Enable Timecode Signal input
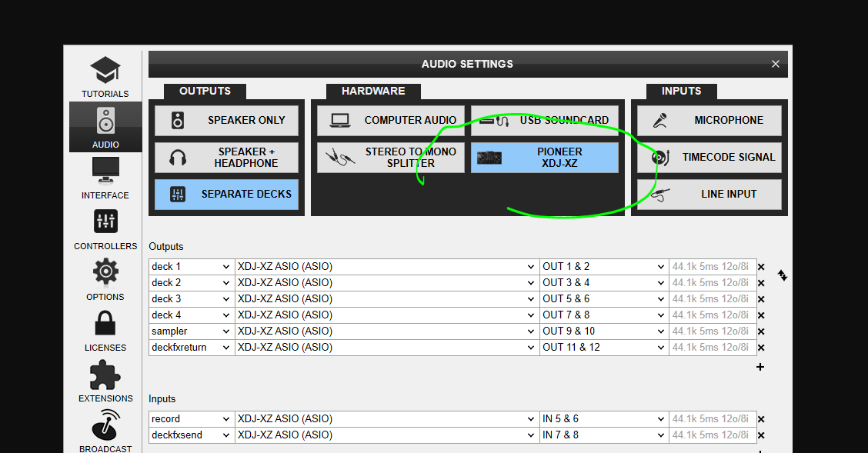The height and width of the screenshot is (453, 868). (709, 158)
